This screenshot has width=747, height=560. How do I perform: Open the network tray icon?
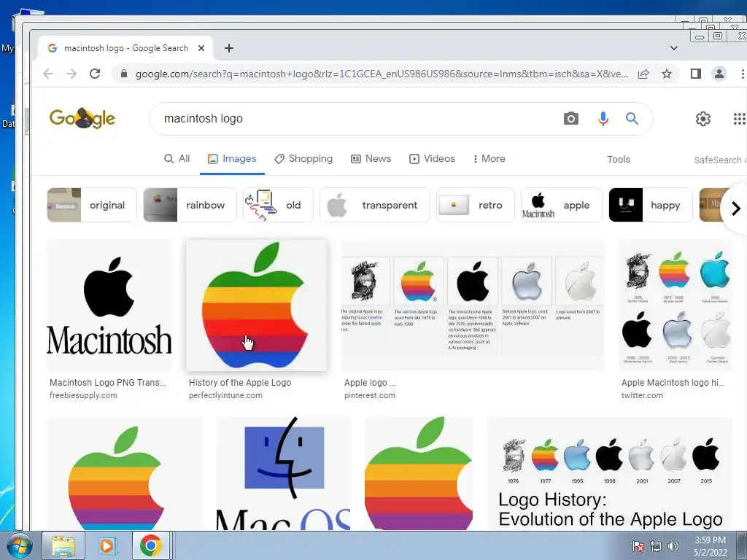point(656,547)
